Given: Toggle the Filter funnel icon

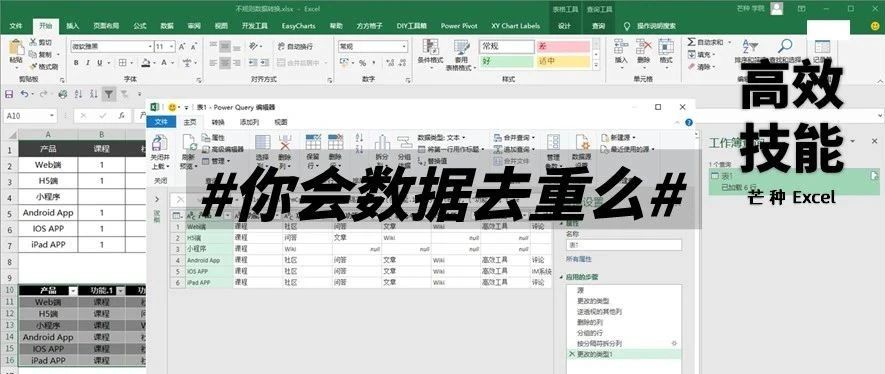Looking at the screenshot, I should point(108,94).
